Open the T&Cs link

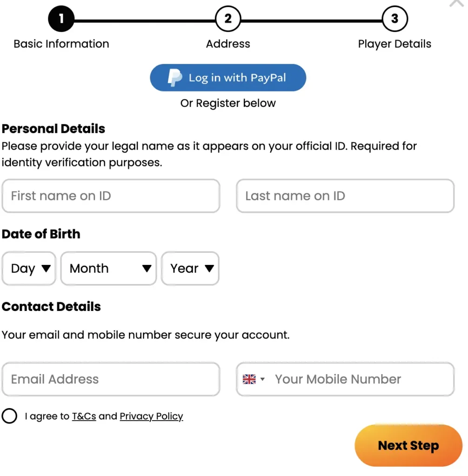pos(84,416)
